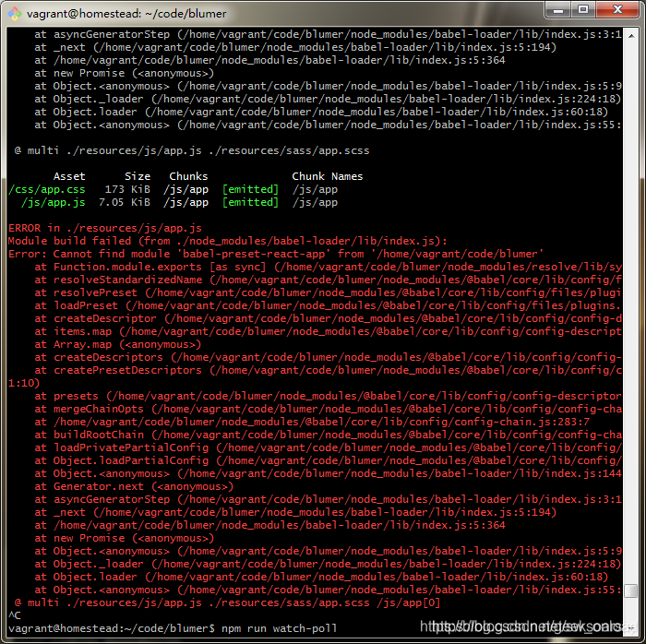Click the red 'at resolvePreset' line
Image resolution: width=646 pixels, height=644 pixels.
coord(328,292)
